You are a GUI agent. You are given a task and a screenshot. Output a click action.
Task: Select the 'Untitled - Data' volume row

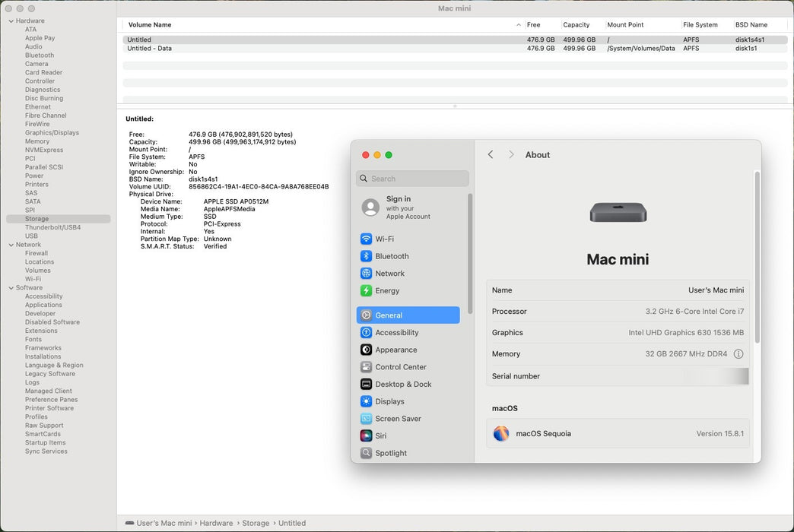tap(455, 49)
